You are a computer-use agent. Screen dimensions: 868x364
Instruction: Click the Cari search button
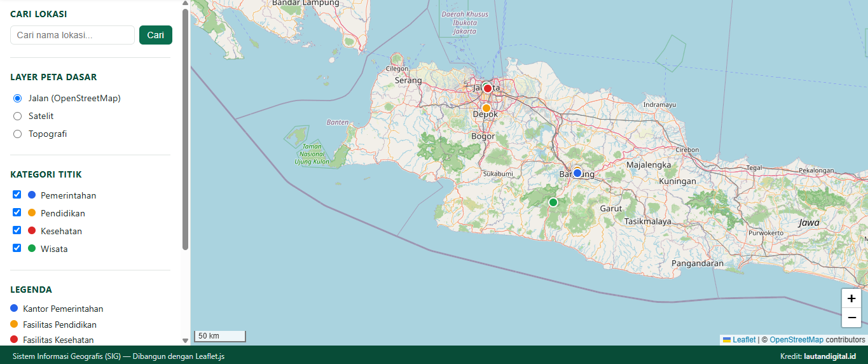coord(156,35)
